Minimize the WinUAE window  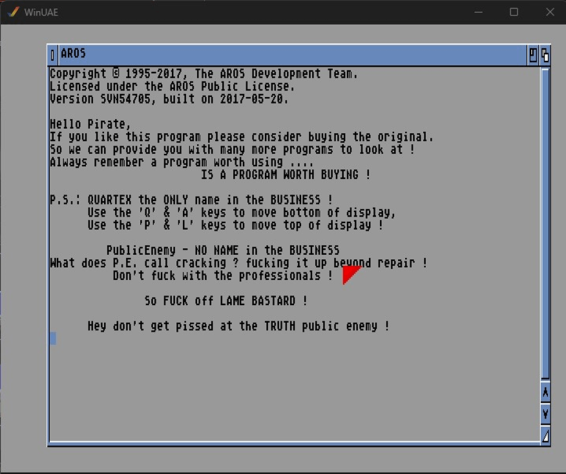click(x=479, y=12)
